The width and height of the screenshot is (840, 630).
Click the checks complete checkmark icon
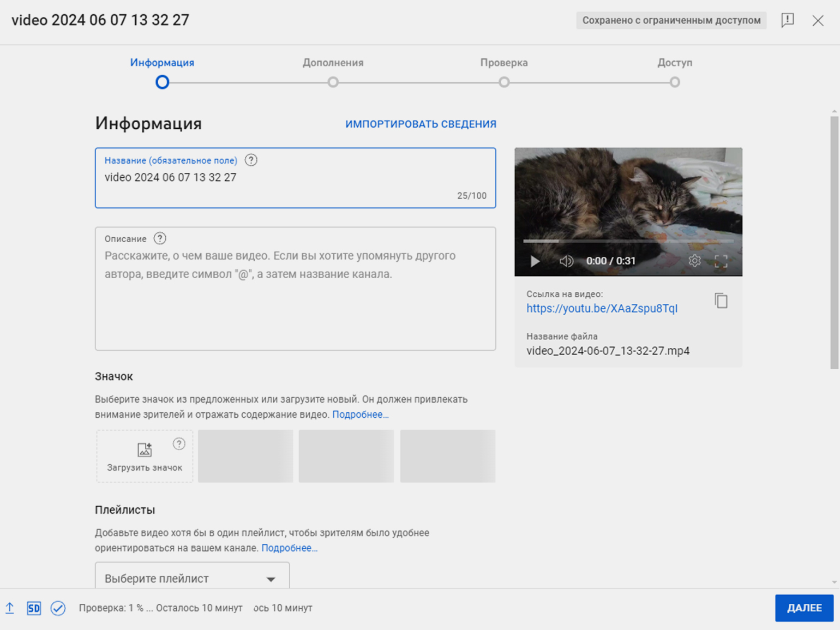(58, 608)
